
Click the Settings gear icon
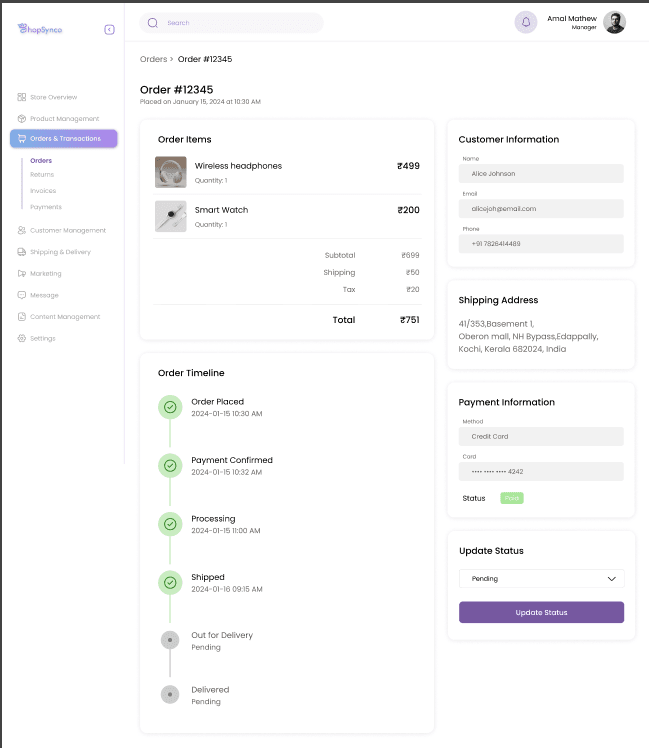pyautogui.click(x=21, y=338)
